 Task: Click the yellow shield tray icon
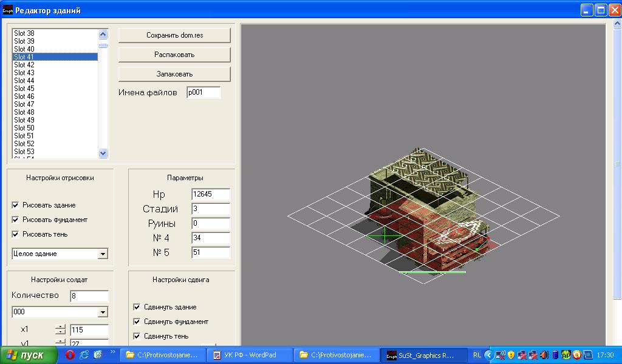511,355
